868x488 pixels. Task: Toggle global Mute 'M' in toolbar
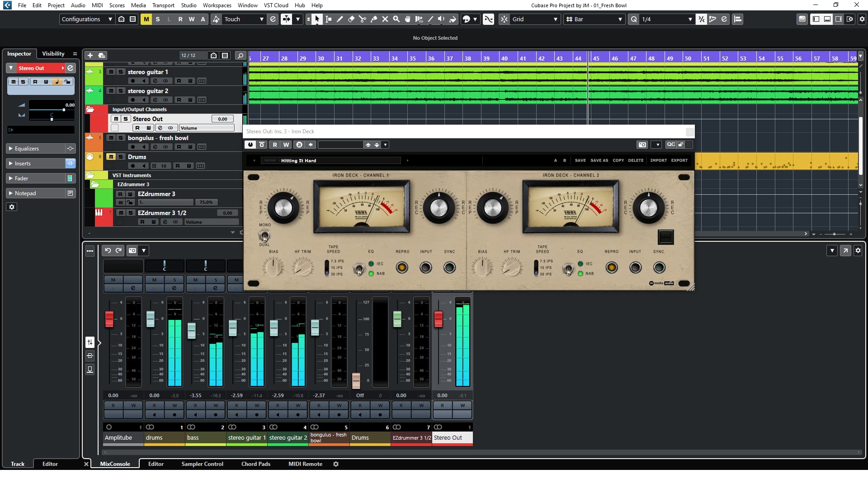point(146,19)
